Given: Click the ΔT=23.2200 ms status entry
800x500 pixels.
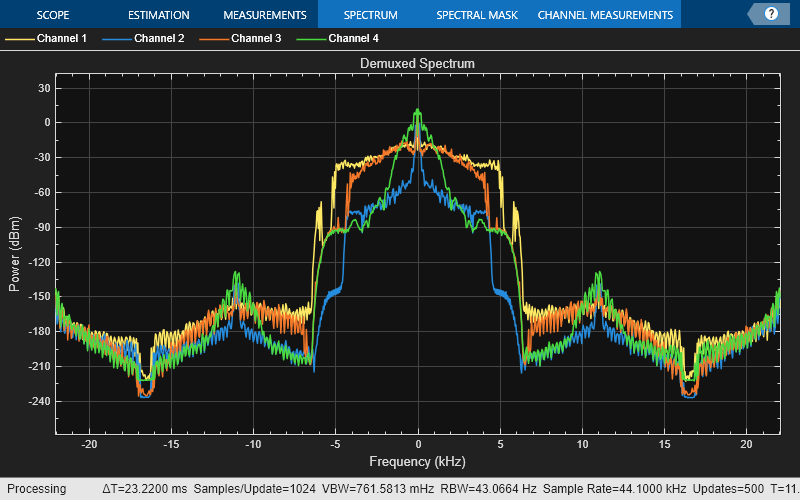Looking at the screenshot, I should [144, 489].
